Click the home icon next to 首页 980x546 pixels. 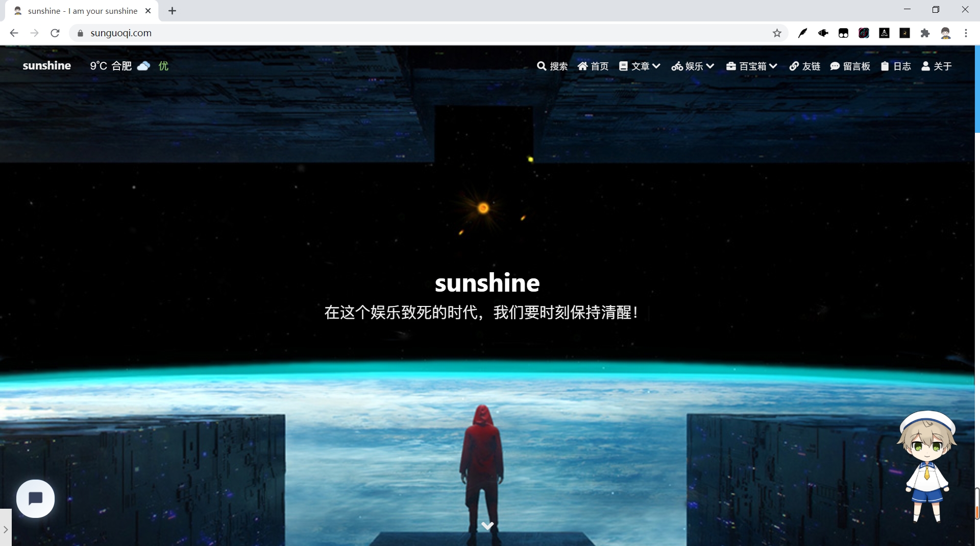point(582,66)
